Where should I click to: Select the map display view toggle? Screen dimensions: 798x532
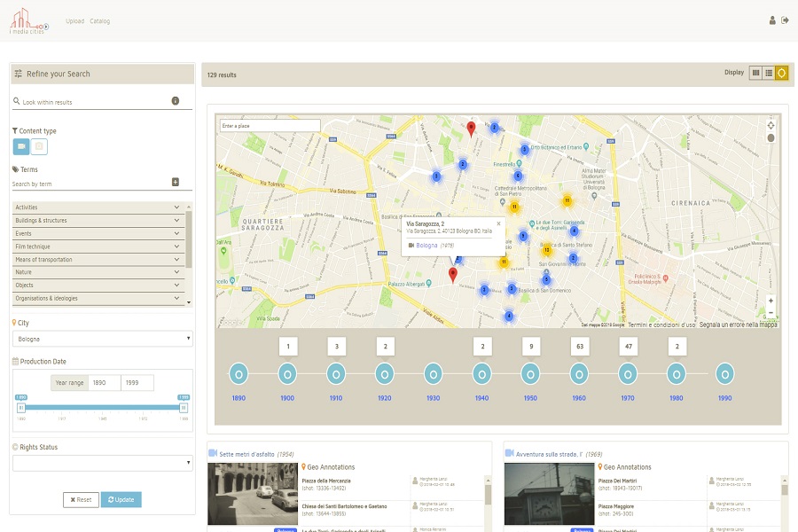782,73
